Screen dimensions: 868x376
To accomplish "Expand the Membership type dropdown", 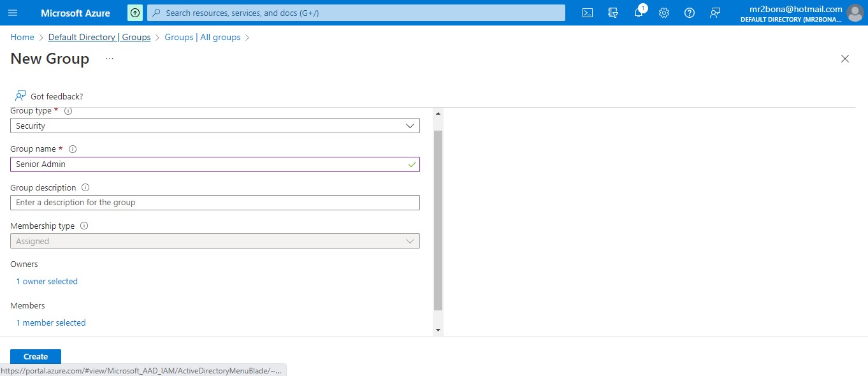I will tap(215, 241).
